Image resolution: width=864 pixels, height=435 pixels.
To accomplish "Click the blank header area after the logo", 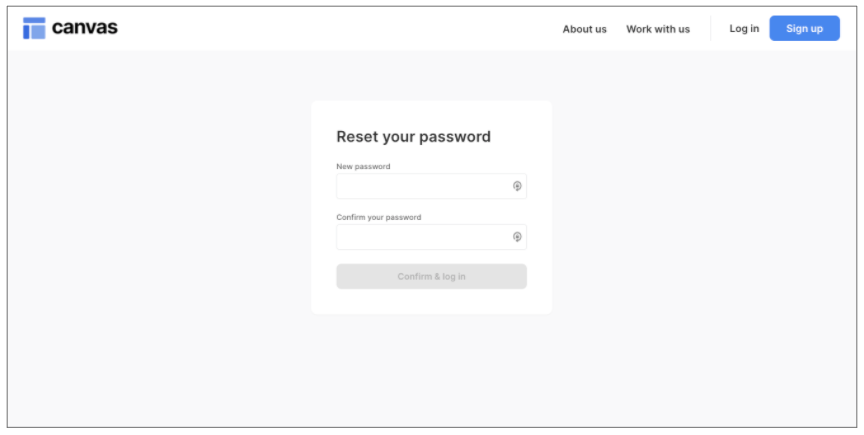I will click(330, 28).
